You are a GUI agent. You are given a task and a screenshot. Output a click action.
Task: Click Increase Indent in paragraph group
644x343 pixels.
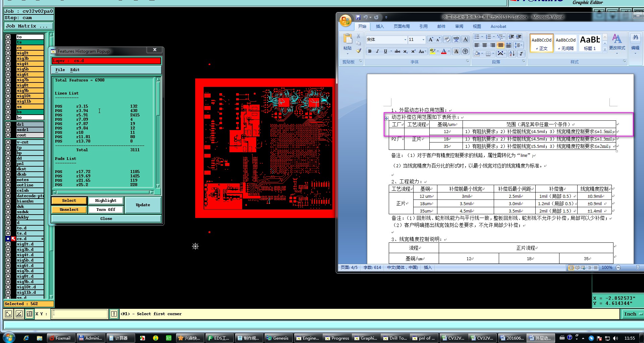coord(519,37)
